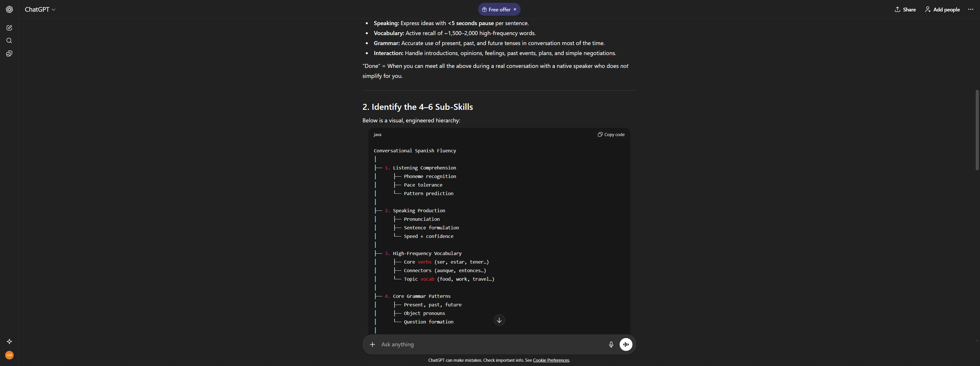Click the microphone dictate icon
Image resolution: width=980 pixels, height=366 pixels.
coord(611,344)
